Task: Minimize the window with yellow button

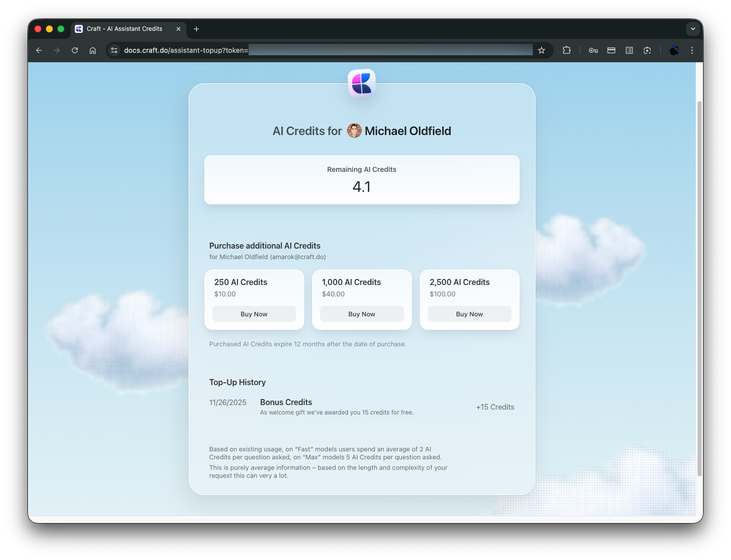Action: coord(49,29)
